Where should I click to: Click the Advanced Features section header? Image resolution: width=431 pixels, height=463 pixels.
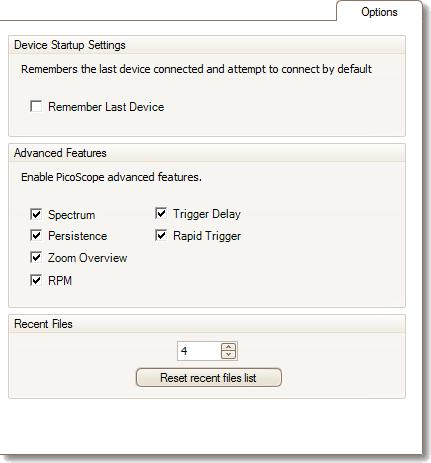point(207,153)
